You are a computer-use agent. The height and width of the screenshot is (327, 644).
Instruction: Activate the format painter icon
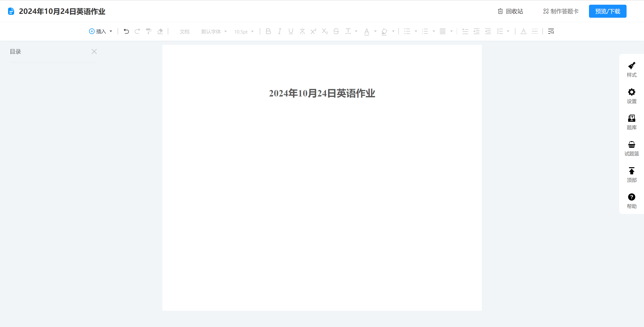(x=149, y=31)
